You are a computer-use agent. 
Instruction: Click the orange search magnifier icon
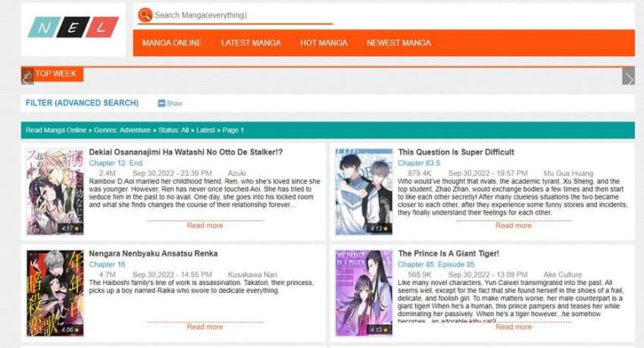145,15
